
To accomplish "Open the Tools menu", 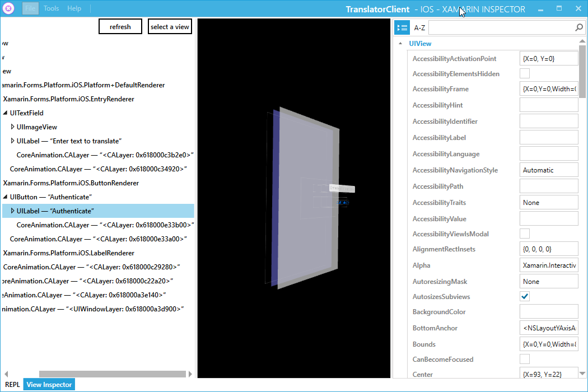I will coord(51,8).
